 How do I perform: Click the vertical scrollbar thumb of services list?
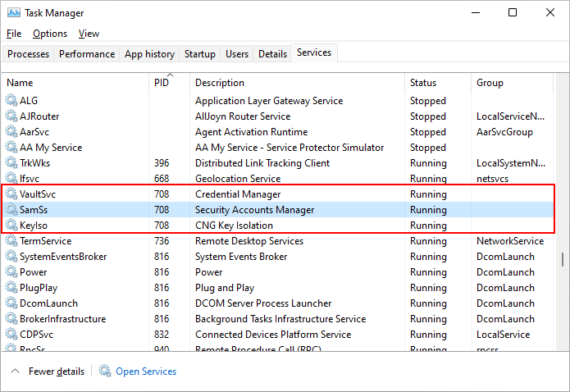click(563, 260)
